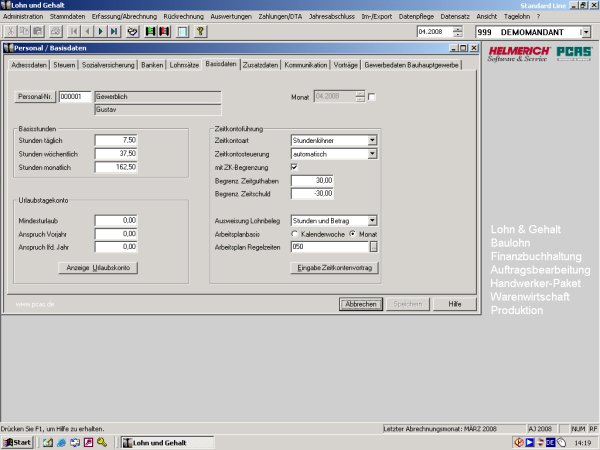Go to the next record arrow
Image resolution: width=600 pixels, height=450 pixels.
tap(101, 31)
